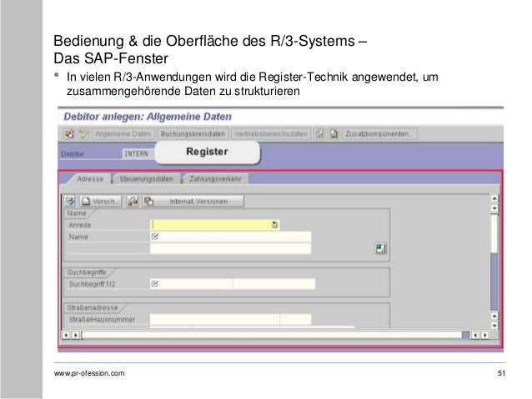Focus the yellow Anrede input field
The height and width of the screenshot is (399, 532).
click(x=215, y=225)
